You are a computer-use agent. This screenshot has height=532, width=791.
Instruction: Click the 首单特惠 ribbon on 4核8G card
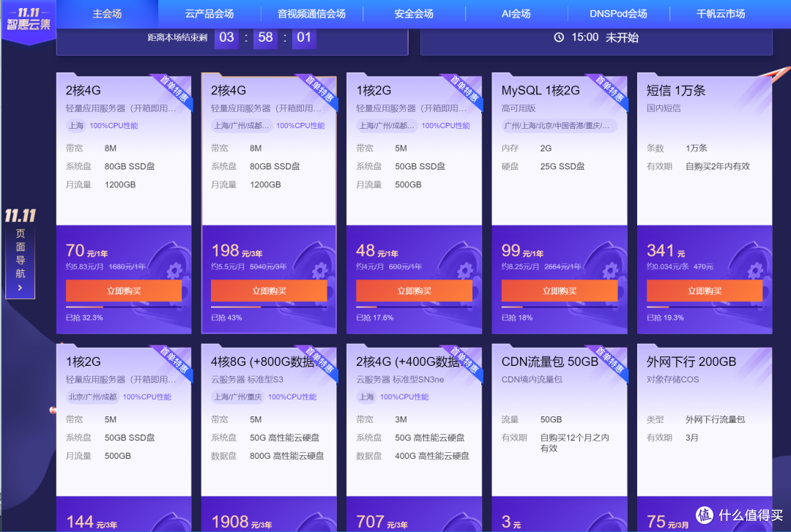point(319,361)
